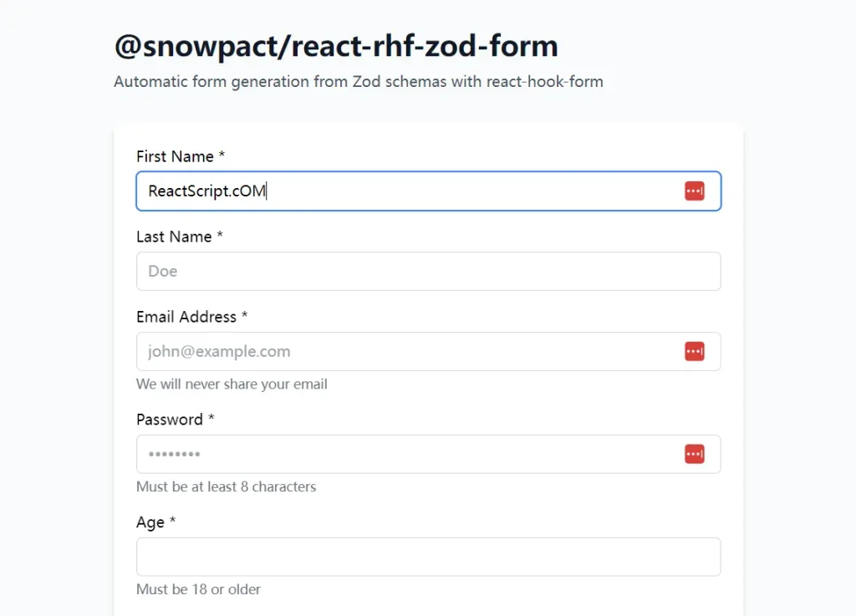
Task: Focus the First Name input showing ReactScript.cOM
Action: 376,191
